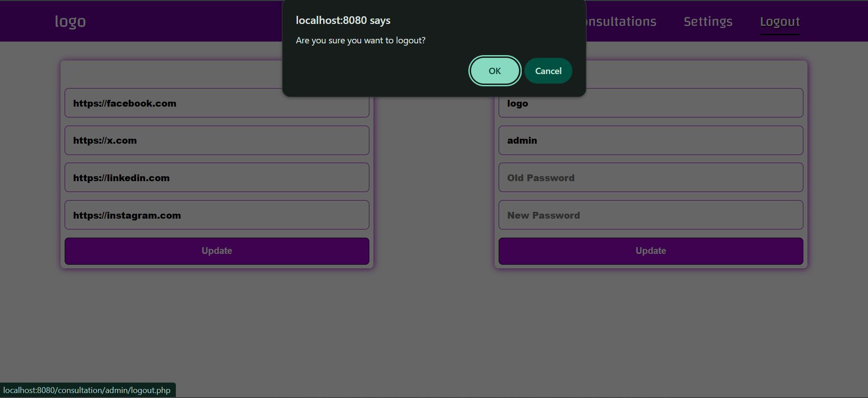Image resolution: width=868 pixels, height=398 pixels.
Task: Edit the LinkedIn URL field
Action: pos(217,178)
